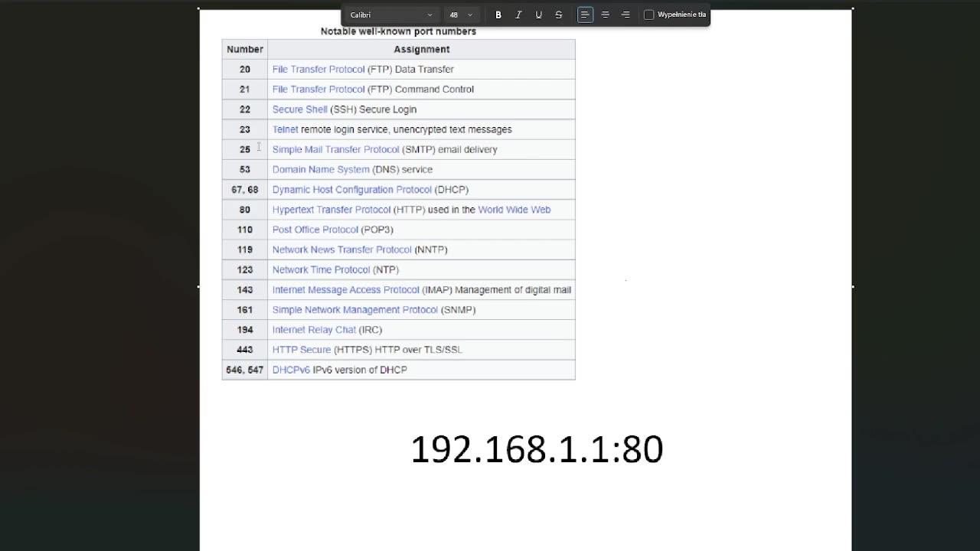Toggle underline formatting
The image size is (980, 551).
(x=538, y=15)
